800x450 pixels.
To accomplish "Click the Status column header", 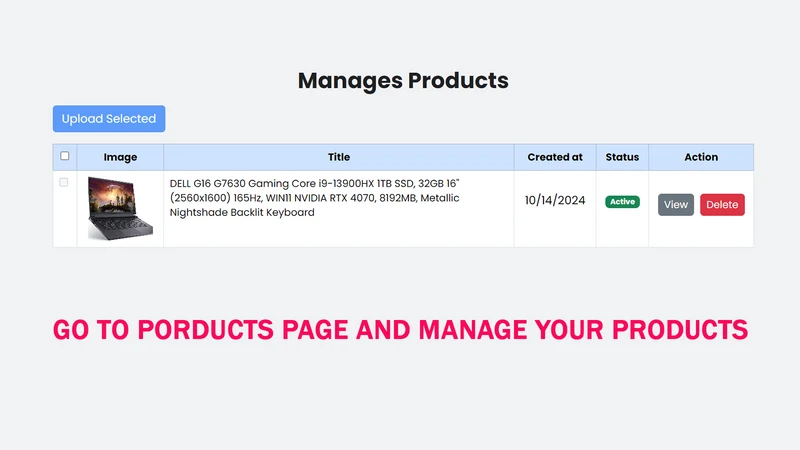I will [x=622, y=157].
